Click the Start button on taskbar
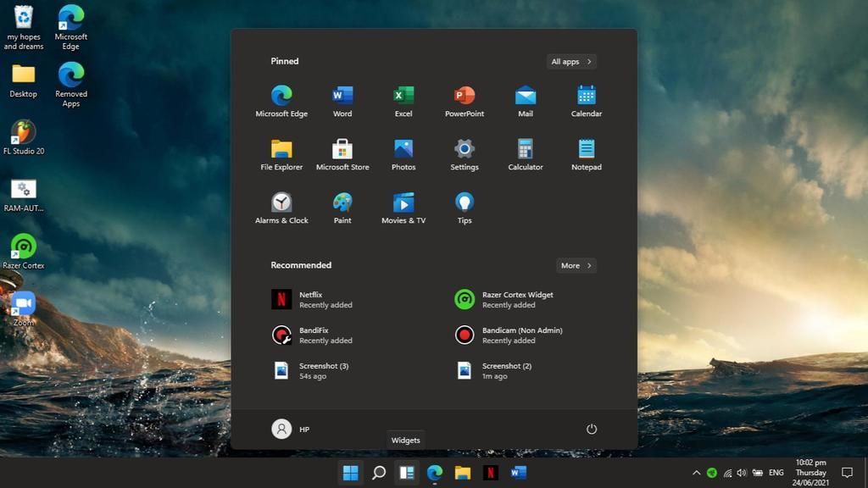This screenshot has width=868, height=488. click(x=350, y=473)
